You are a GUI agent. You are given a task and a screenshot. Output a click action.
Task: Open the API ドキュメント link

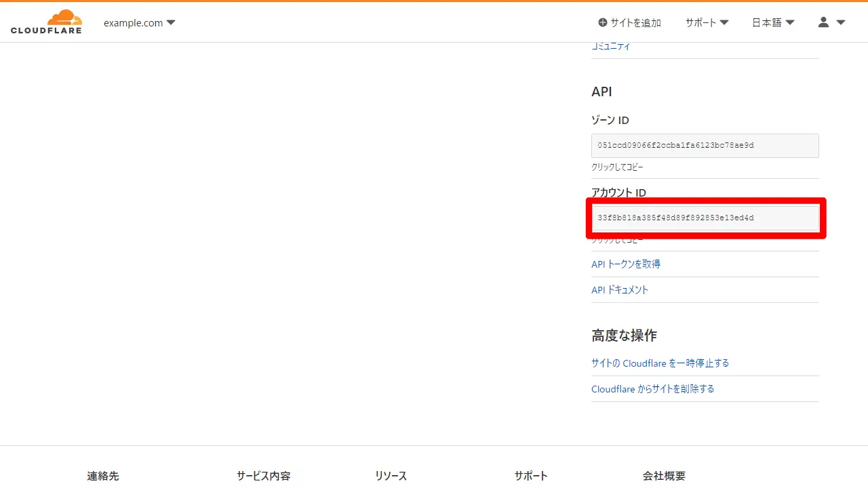[x=620, y=290]
